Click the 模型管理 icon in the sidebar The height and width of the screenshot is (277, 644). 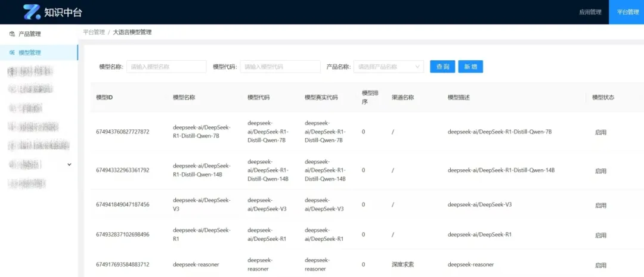tap(12, 52)
